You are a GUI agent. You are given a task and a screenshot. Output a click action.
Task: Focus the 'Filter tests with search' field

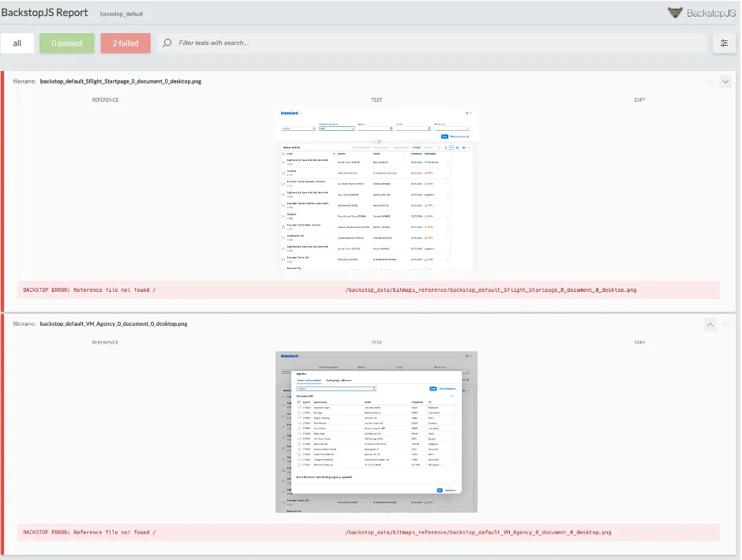[x=434, y=43]
